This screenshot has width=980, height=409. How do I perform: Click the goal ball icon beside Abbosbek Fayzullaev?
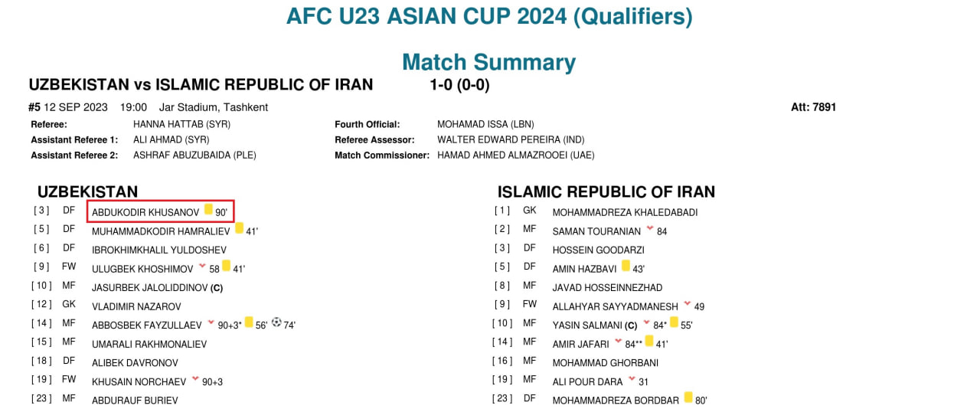click(276, 322)
